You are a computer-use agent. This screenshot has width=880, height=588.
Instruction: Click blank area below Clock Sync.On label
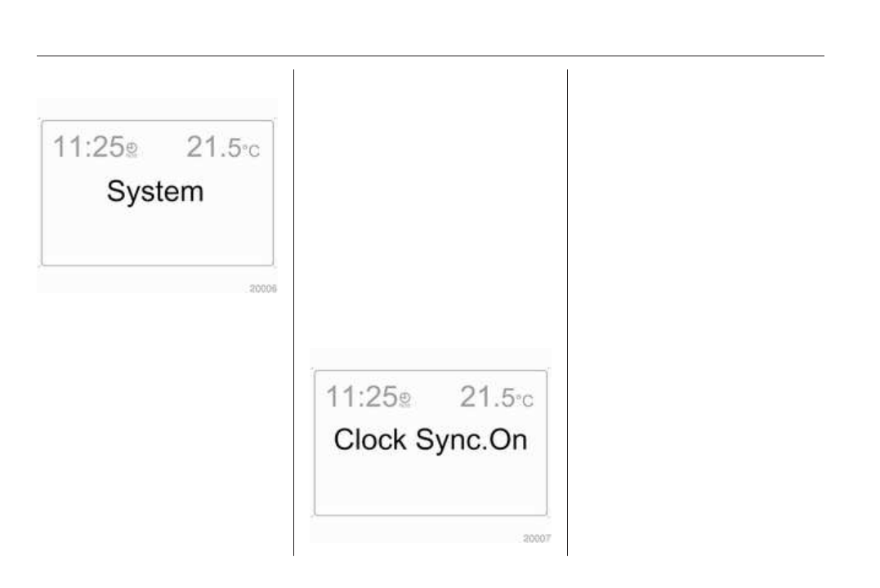[430, 486]
